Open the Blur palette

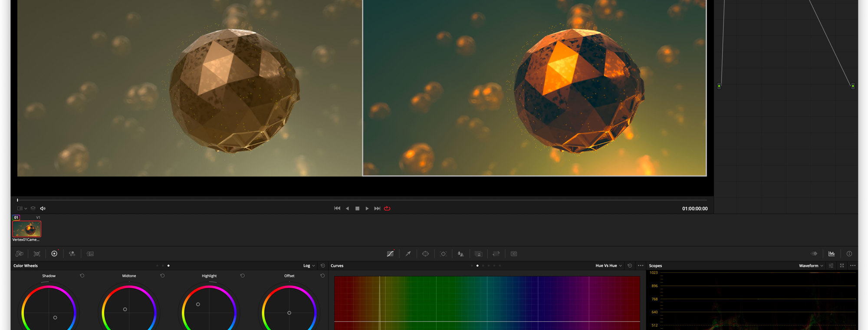(x=460, y=254)
